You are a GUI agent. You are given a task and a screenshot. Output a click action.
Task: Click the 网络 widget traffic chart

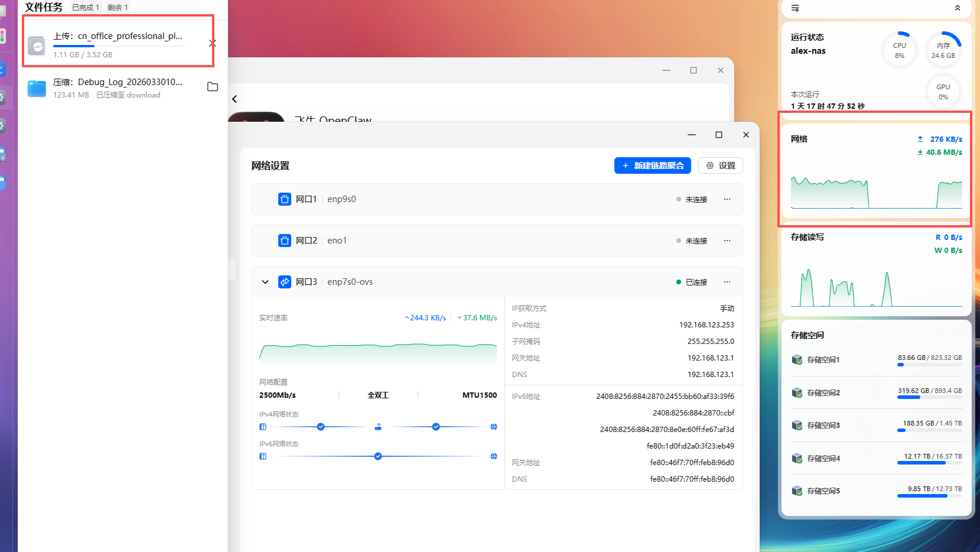tap(877, 192)
